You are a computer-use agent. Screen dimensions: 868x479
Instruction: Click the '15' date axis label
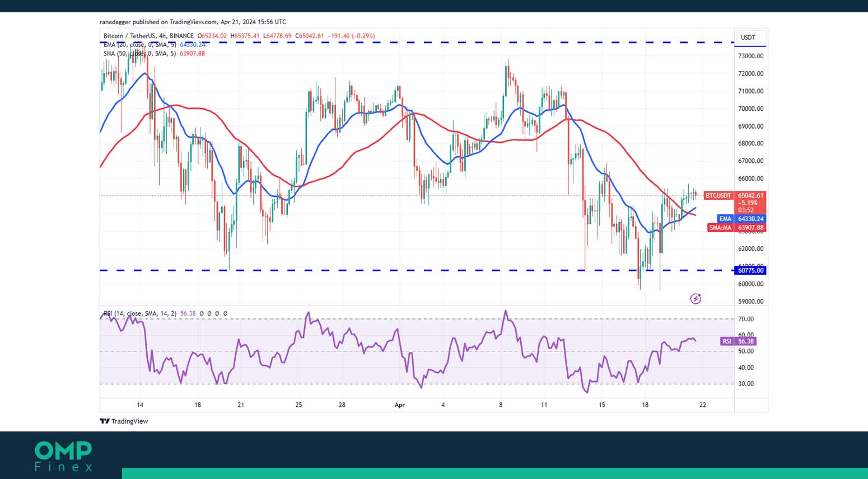602,405
